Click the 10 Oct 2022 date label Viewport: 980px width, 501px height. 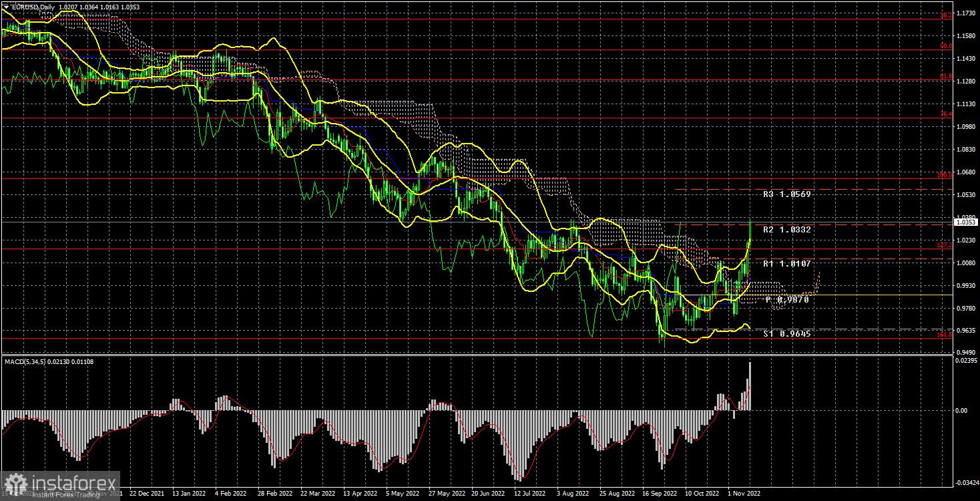[701, 494]
